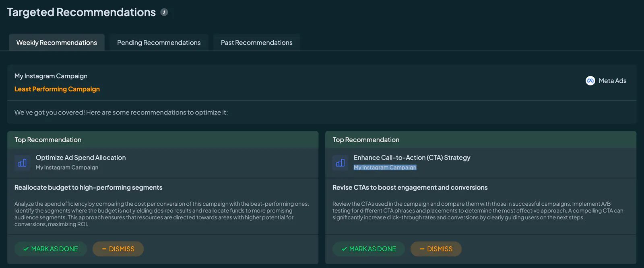Dismiss the Enhance Call-to-Action Strategy recommendation

coord(436,249)
